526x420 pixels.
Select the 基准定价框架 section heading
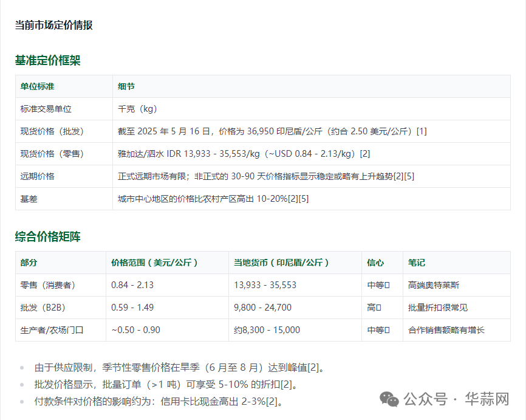(x=47, y=60)
